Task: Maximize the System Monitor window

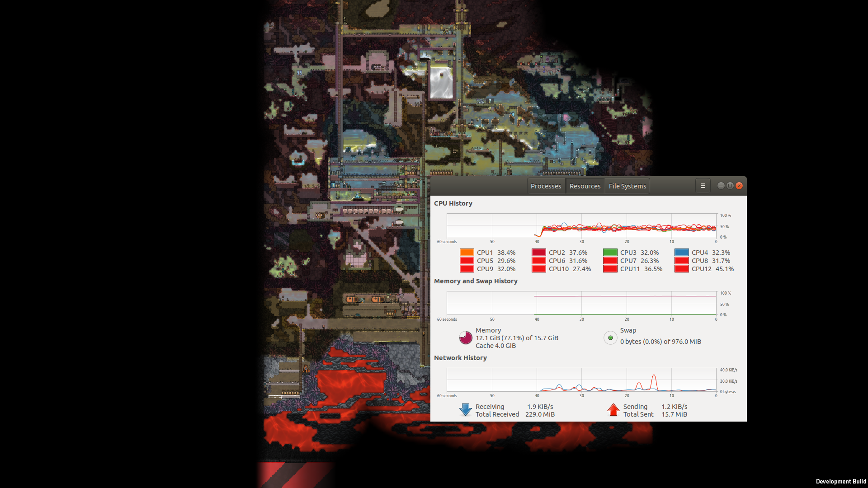Action: click(x=730, y=186)
